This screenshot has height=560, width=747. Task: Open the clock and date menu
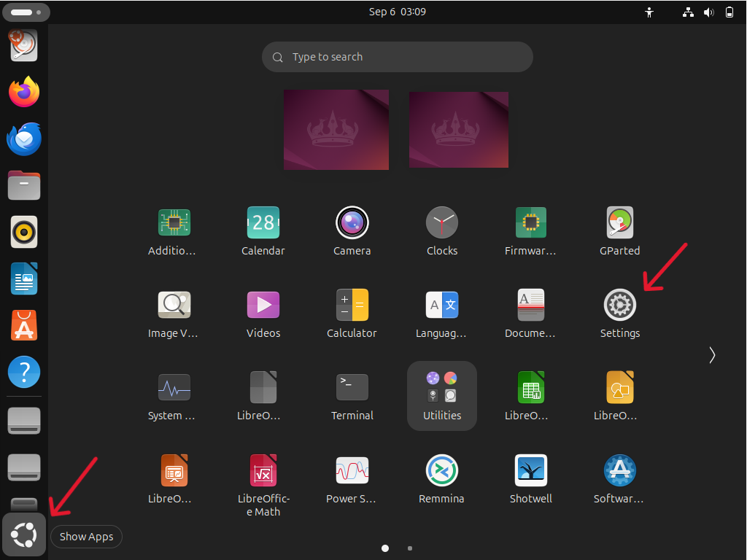[x=398, y=12]
